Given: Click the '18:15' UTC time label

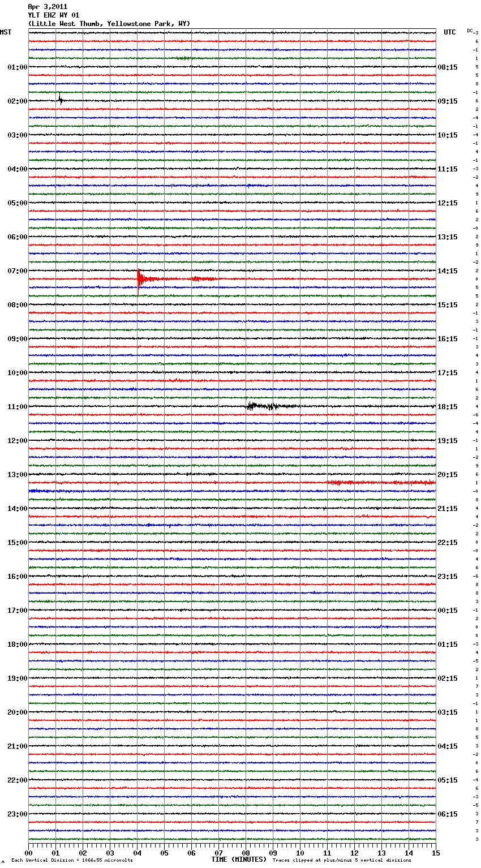Looking at the screenshot, I should pos(448,407).
